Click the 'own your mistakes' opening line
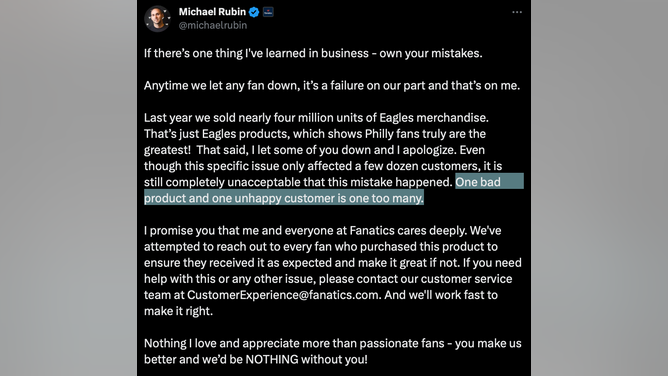Image resolution: width=668 pixels, height=376 pixels. pos(313,53)
